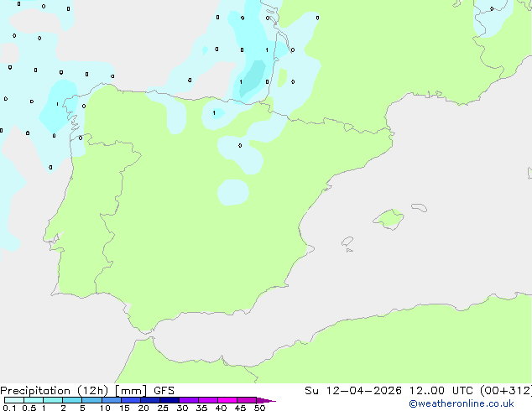Image resolution: width=532 pixels, height=411 pixels.
Task: Select the 30–35 mm purple legend swatch
Action: [x=189, y=400]
